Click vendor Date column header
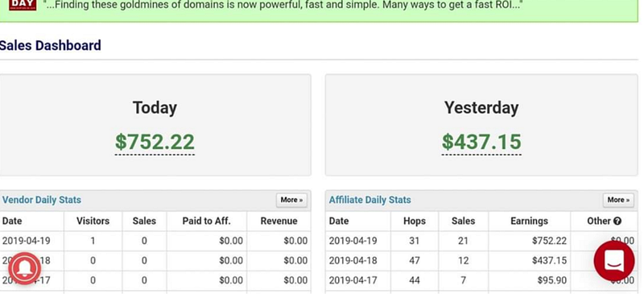The height and width of the screenshot is (294, 644). [x=12, y=222]
